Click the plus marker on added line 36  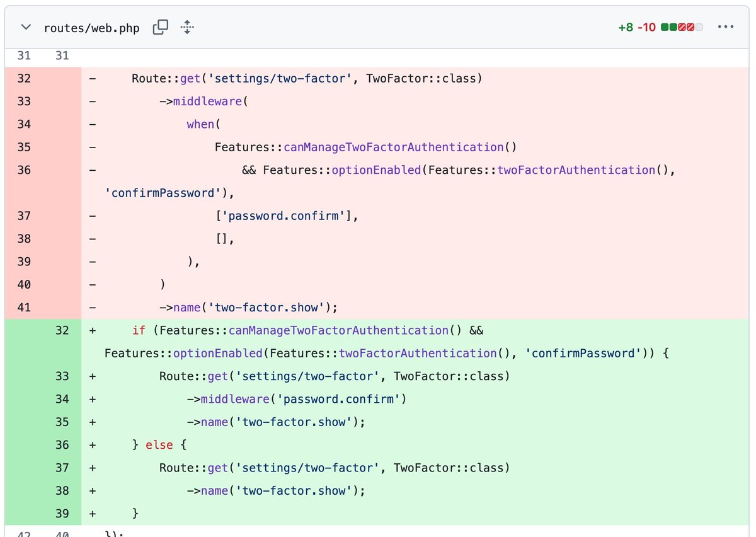(x=92, y=444)
